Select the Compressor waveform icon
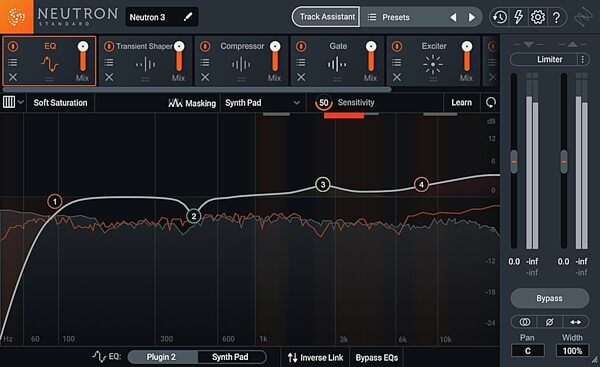The height and width of the screenshot is (367, 600). [x=241, y=64]
